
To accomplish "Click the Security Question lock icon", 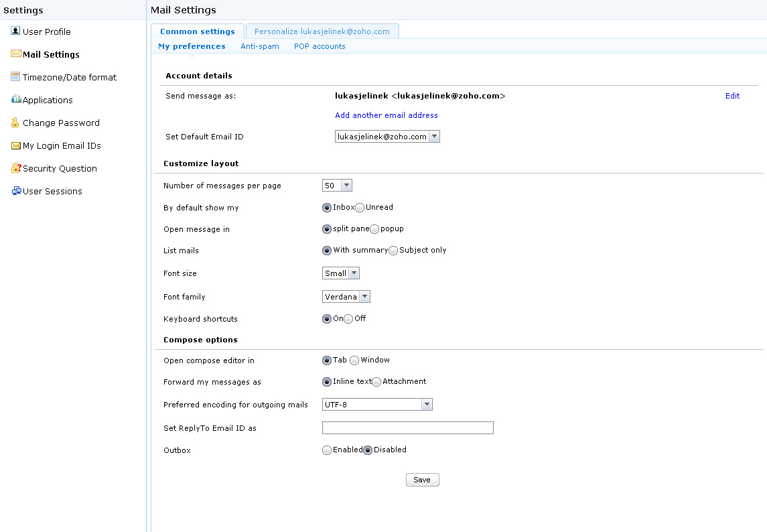I will tap(16, 168).
